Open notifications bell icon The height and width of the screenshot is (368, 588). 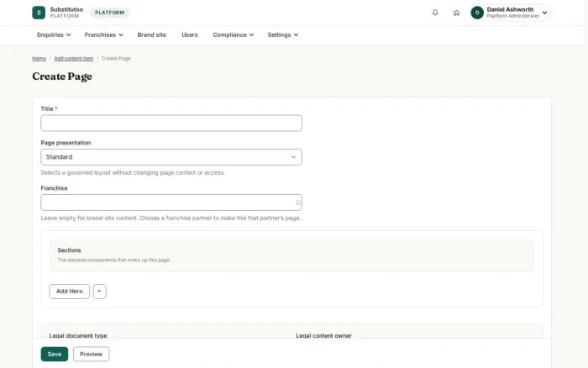[x=435, y=13]
